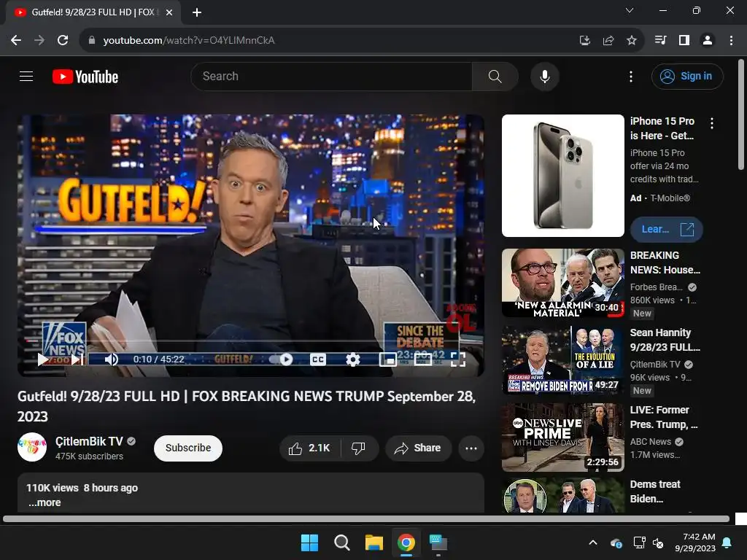
Task: Enter fullscreen mode
Action: click(458, 359)
